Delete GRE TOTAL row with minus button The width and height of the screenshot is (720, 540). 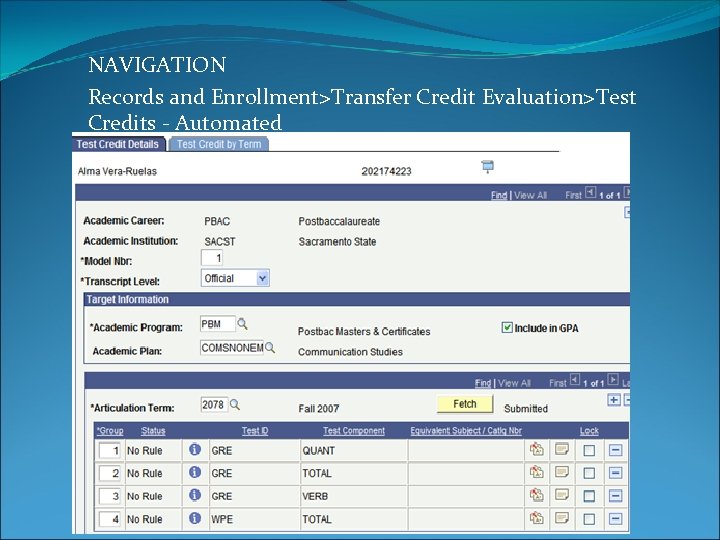point(615,473)
